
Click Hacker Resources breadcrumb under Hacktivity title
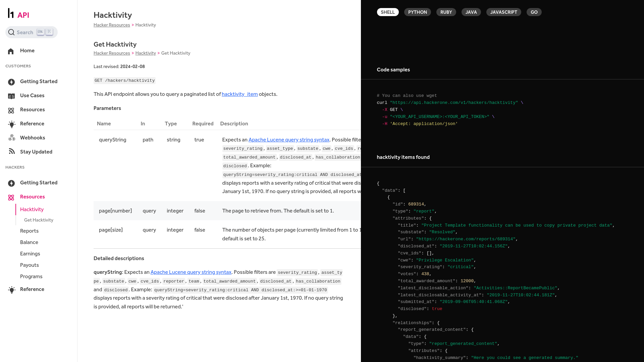(112, 25)
